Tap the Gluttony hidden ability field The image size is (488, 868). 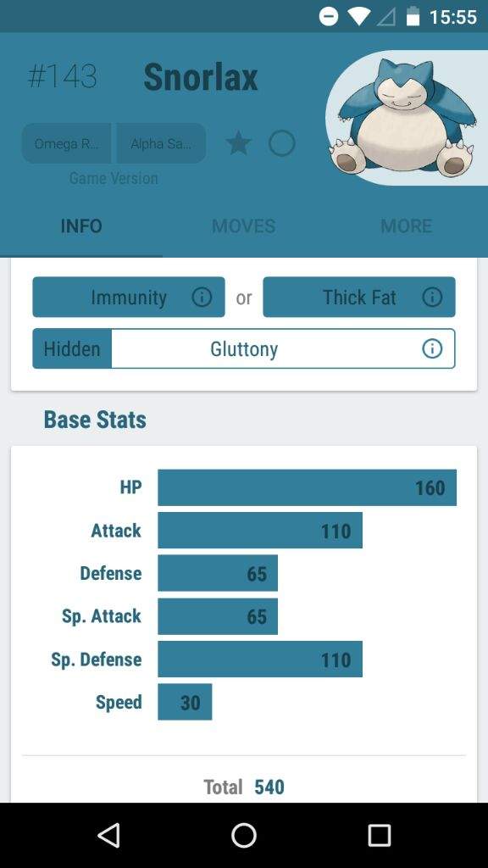[x=243, y=348]
